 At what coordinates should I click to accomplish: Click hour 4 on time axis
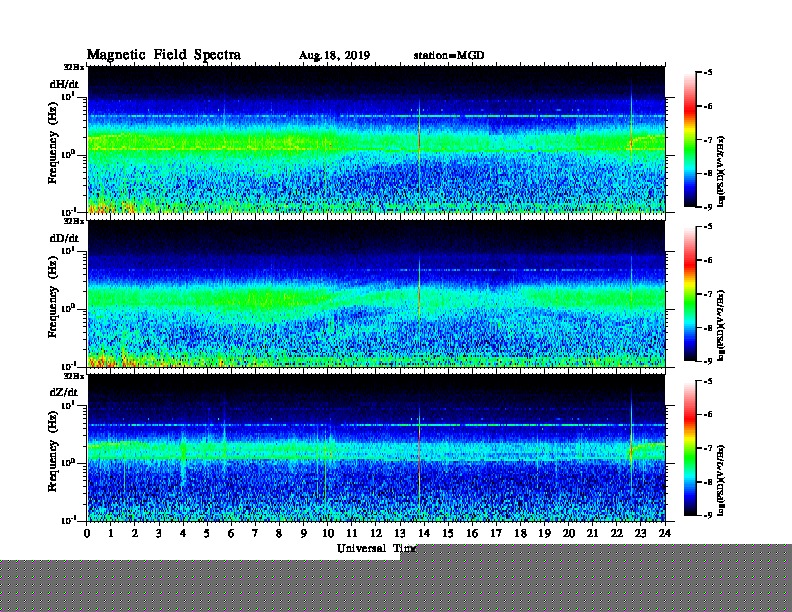[x=183, y=534]
